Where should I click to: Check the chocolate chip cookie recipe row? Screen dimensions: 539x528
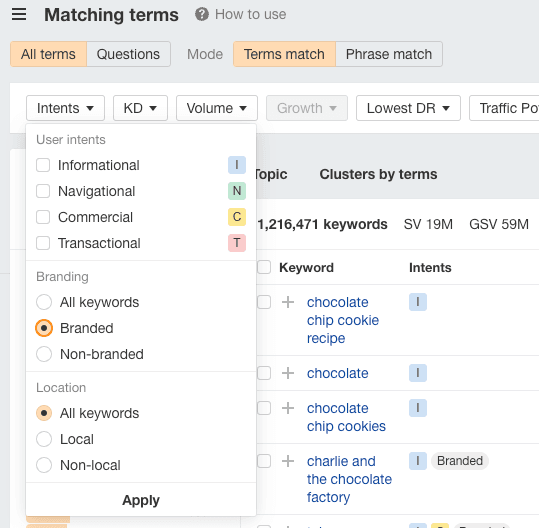(264, 302)
